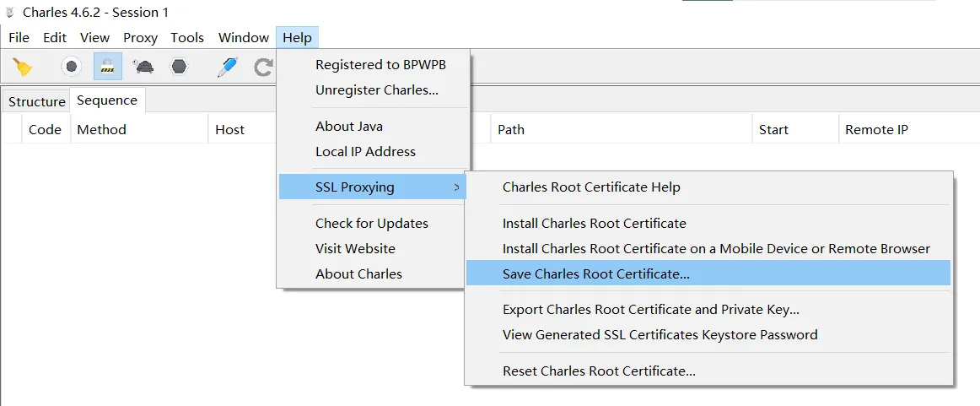Open Charles Root Certificate Help
This screenshot has height=406, width=980.
[x=708, y=187]
